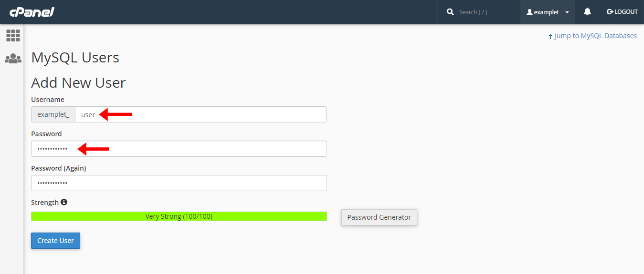Click the examplet_ username prefix box
644x274 pixels.
pyautogui.click(x=53, y=114)
